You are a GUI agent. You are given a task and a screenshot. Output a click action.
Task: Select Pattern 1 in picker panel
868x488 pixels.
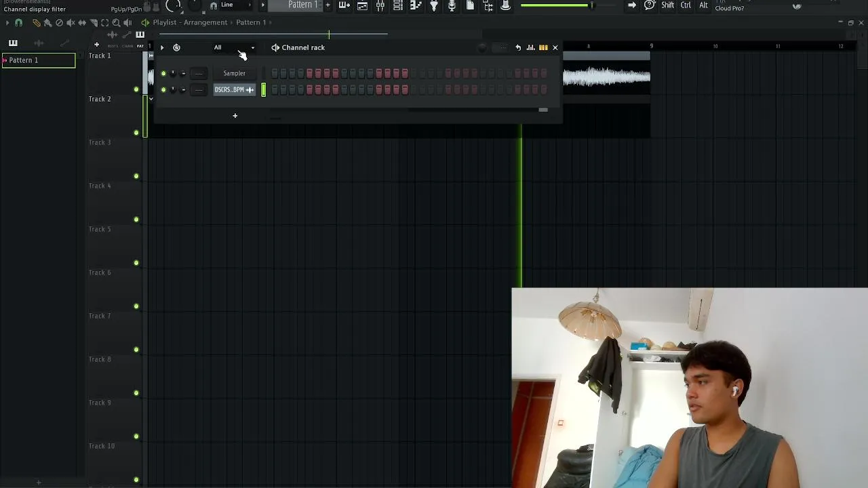(39, 60)
